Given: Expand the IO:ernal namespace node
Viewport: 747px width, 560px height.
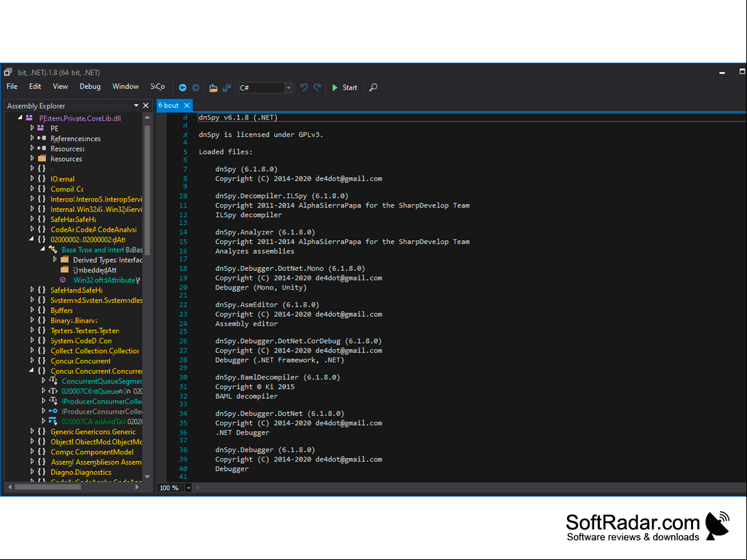Looking at the screenshot, I should (x=32, y=178).
